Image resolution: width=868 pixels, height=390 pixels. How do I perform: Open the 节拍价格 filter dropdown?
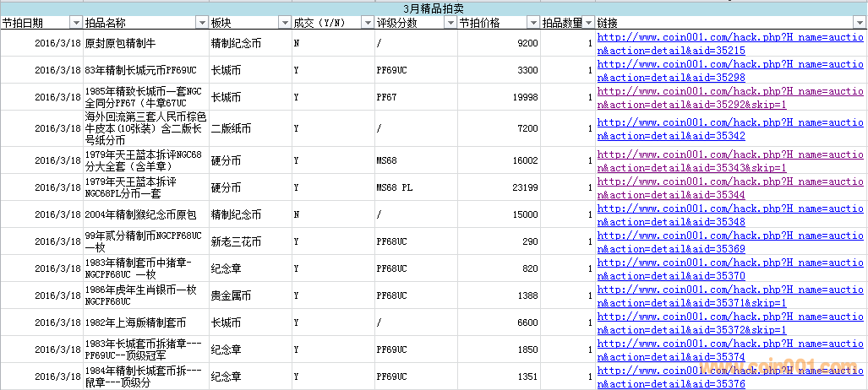tap(532, 23)
